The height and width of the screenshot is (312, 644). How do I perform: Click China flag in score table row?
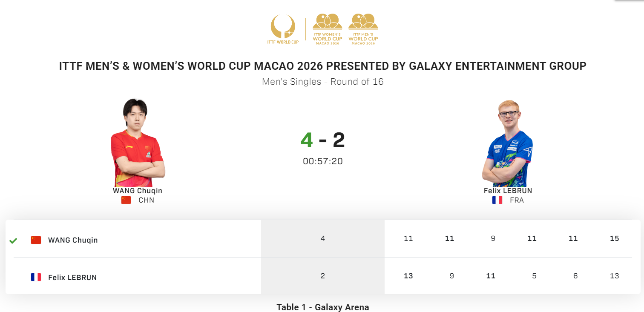tap(36, 240)
